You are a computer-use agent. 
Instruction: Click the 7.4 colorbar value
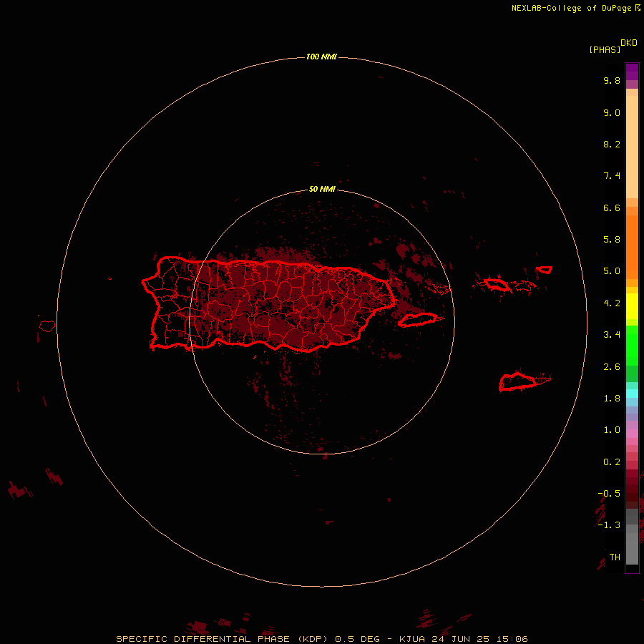pyautogui.click(x=612, y=176)
